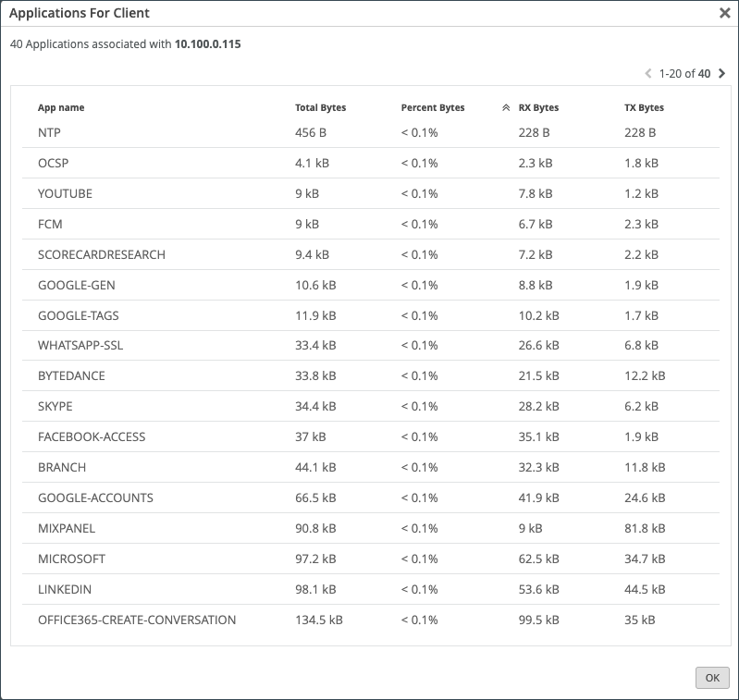Click OFFICE365 TX bytes 35 kB
739x700 pixels.
(x=640, y=620)
